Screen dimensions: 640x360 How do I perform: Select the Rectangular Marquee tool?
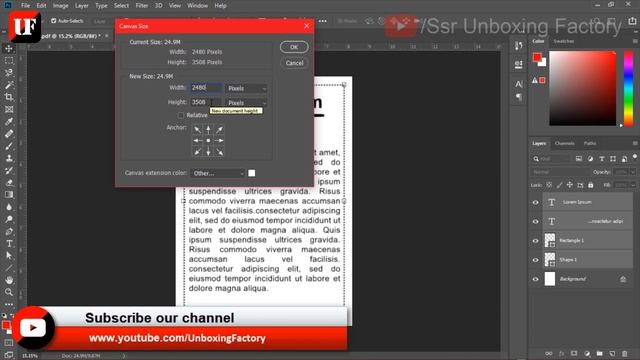pos(9,61)
